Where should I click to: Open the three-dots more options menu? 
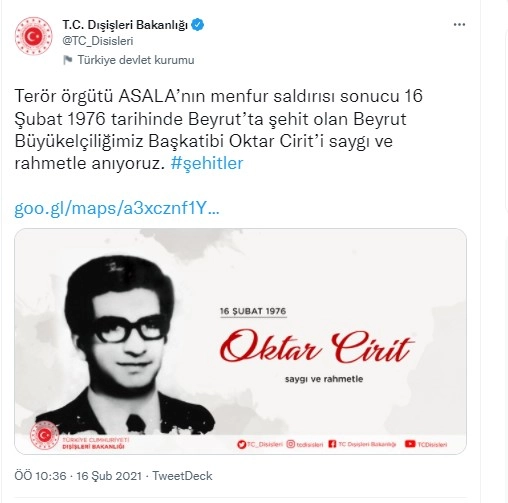[459, 25]
